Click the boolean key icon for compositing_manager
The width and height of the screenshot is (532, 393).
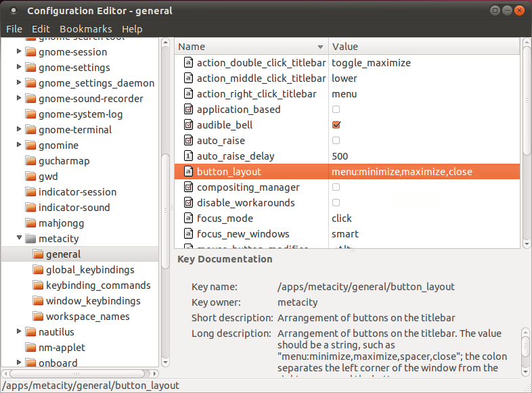[x=188, y=187]
